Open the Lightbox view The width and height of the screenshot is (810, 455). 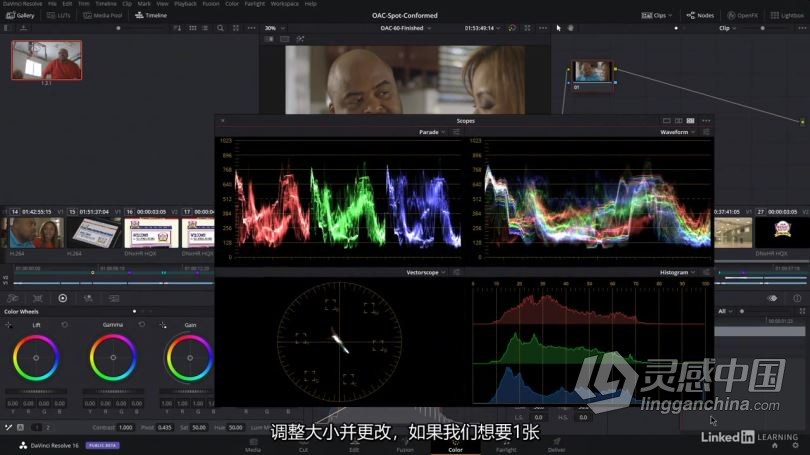(787, 15)
